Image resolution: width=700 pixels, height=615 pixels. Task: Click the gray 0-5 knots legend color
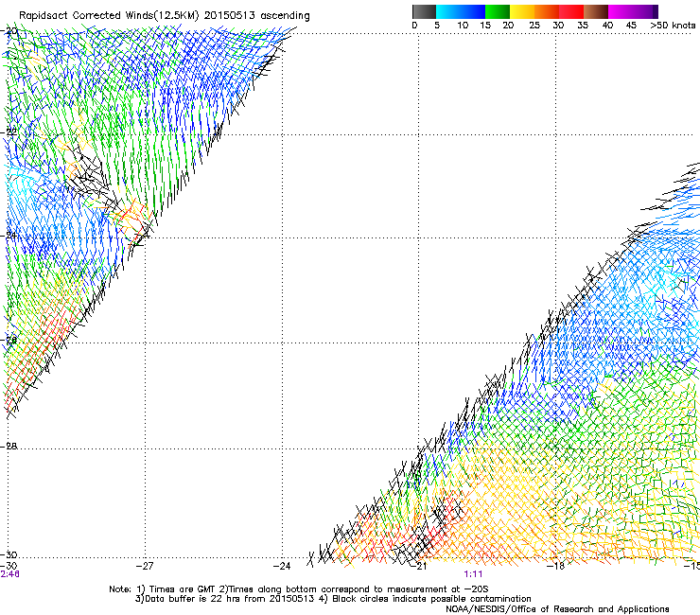(x=424, y=11)
